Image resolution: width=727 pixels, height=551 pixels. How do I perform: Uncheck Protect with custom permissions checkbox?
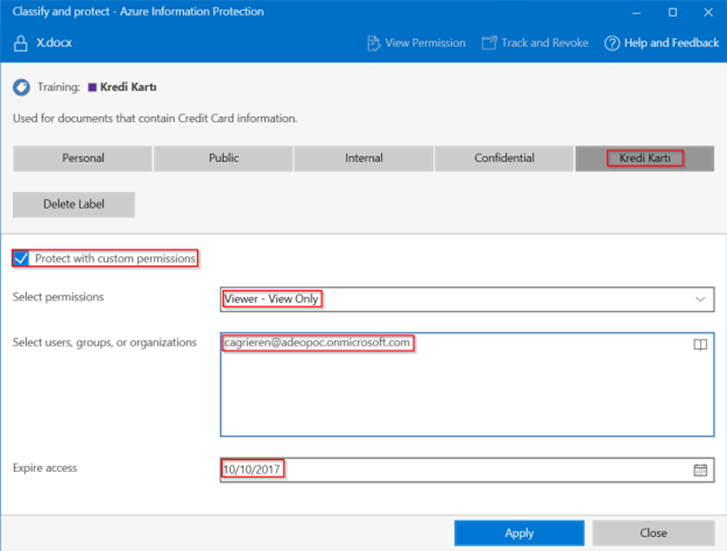click(21, 258)
